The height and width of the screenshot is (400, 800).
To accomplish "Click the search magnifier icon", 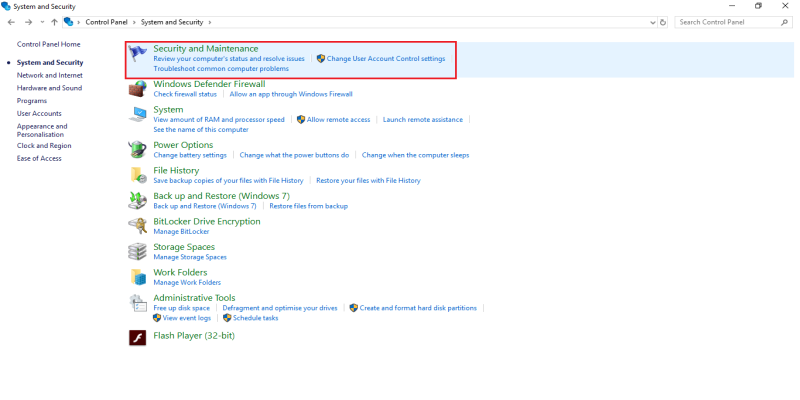I will (x=784, y=22).
